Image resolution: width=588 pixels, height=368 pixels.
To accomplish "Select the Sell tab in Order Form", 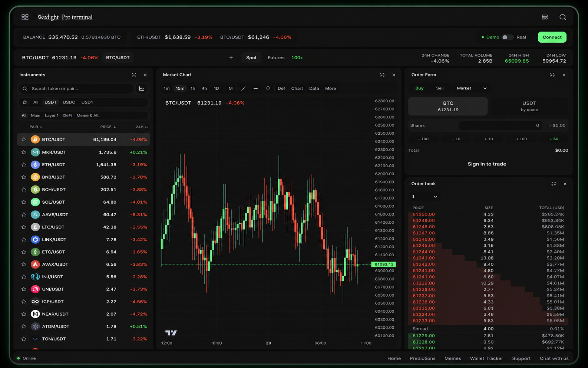I will (440, 88).
